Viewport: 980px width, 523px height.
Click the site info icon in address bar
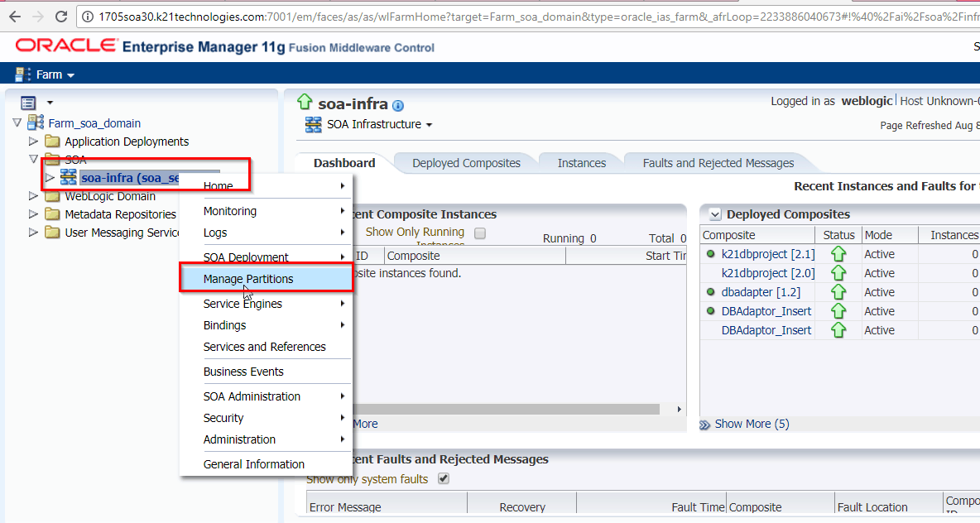point(88,17)
